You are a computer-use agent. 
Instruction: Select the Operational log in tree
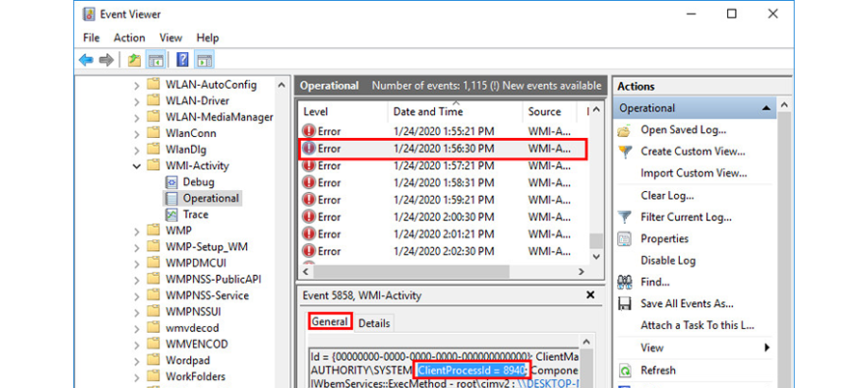tap(210, 198)
